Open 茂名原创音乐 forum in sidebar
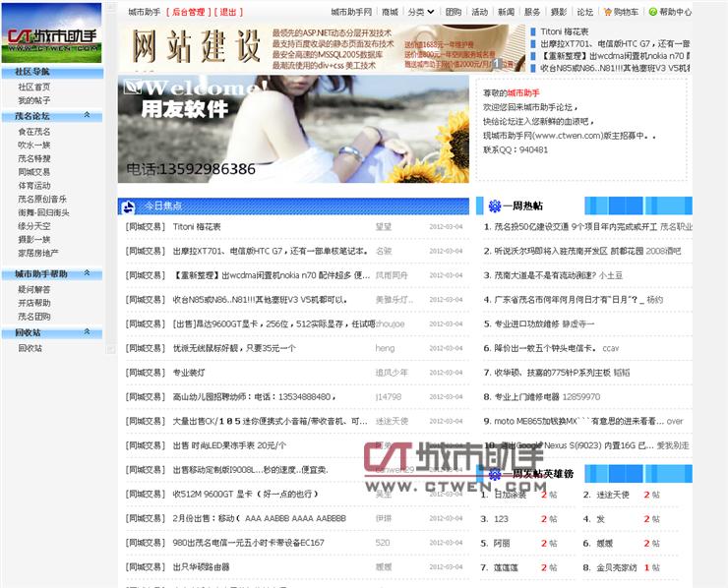 pos(42,199)
